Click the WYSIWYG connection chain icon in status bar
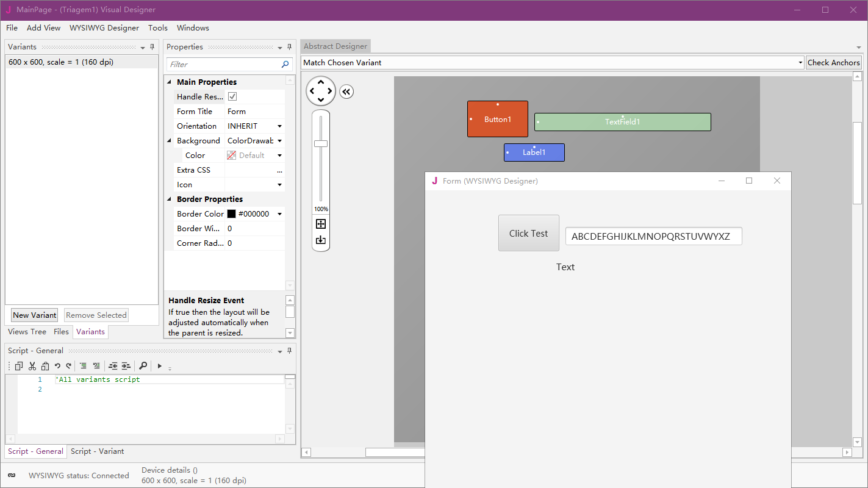This screenshot has height=488, width=868. [12, 475]
